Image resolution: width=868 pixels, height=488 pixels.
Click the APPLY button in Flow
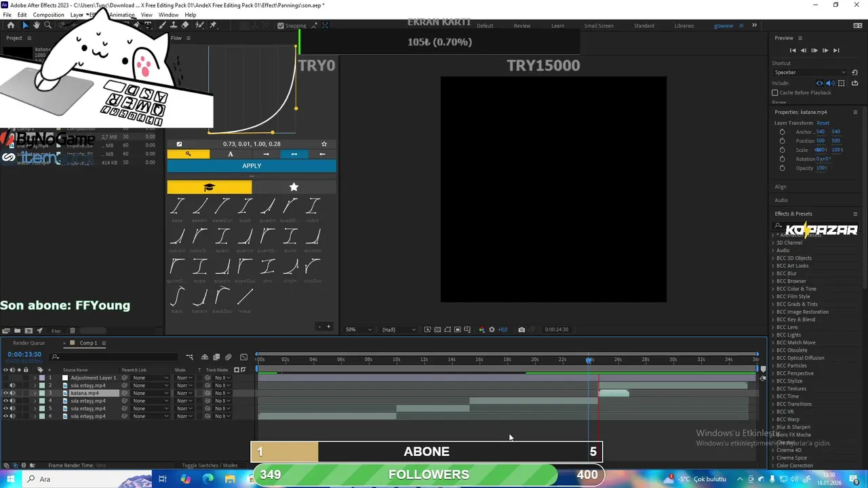click(252, 166)
